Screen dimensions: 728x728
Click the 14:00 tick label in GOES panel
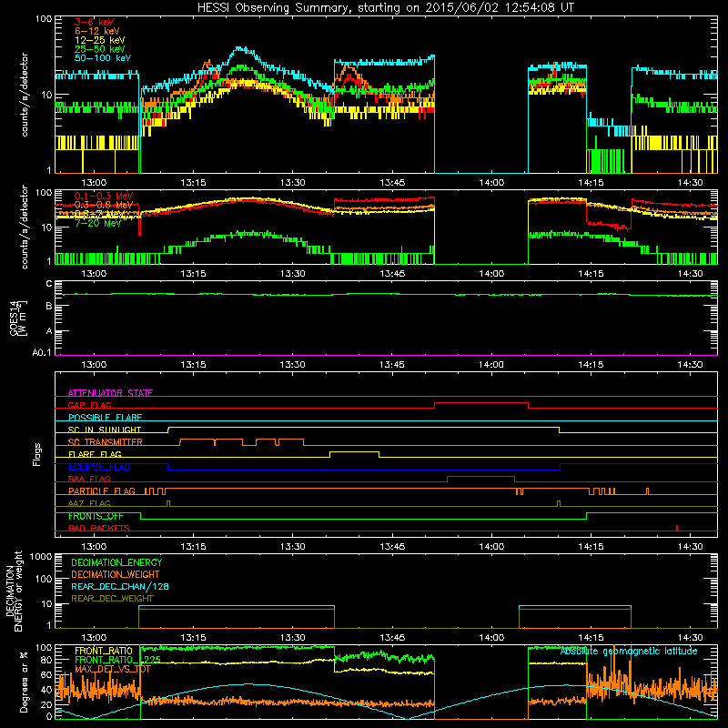(x=491, y=365)
